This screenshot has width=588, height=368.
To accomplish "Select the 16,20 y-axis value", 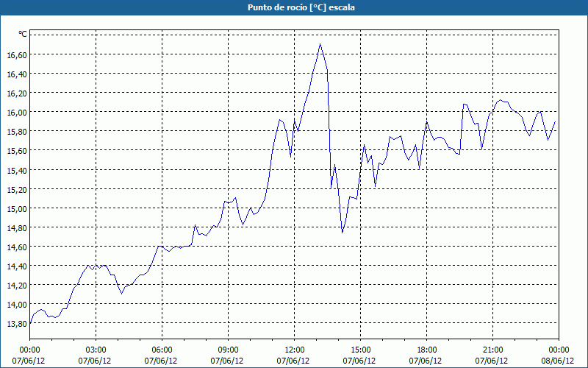I will tap(17, 93).
